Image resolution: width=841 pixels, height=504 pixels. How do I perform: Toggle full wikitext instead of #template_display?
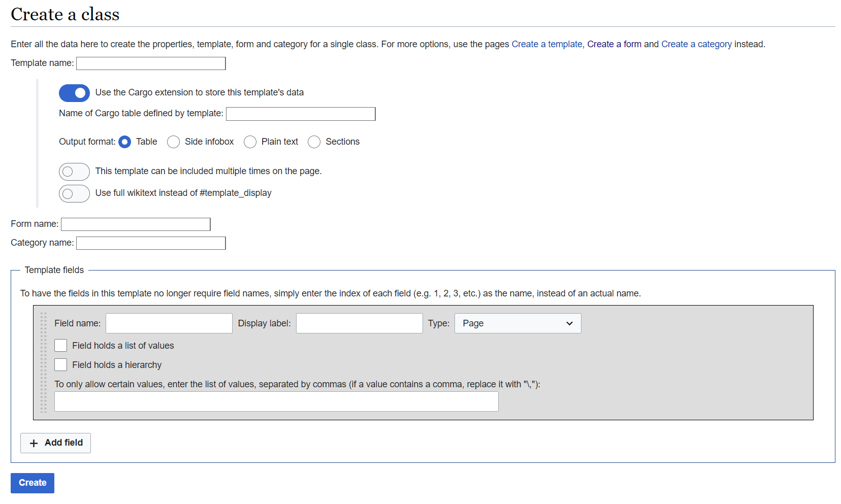74,193
